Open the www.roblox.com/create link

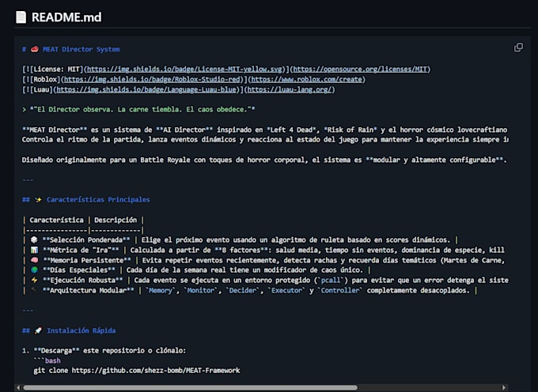(306, 80)
